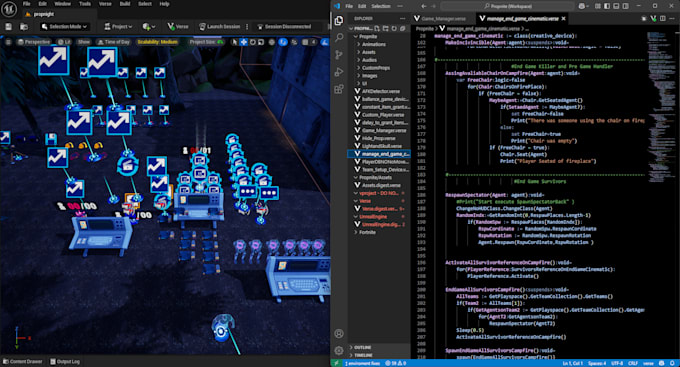Open the Content Drawer
This screenshot has height=367, width=680.
(23, 361)
